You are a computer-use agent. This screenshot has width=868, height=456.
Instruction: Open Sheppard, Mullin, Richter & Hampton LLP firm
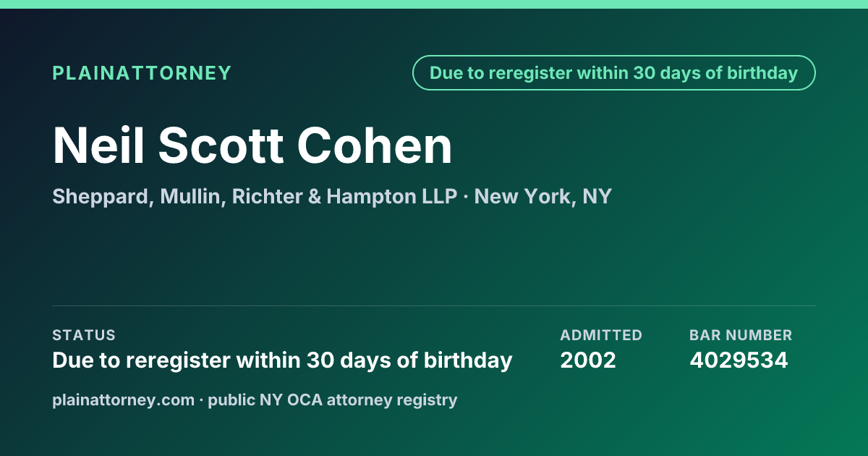(255, 196)
